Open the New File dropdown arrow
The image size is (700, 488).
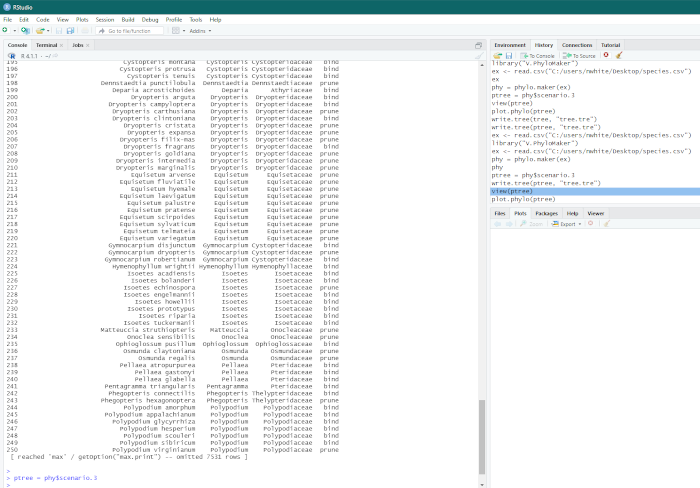pyautogui.click(x=14, y=31)
